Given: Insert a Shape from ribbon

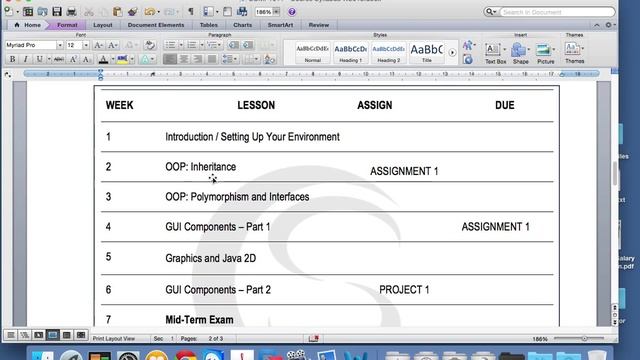Looking at the screenshot, I should (520, 53).
